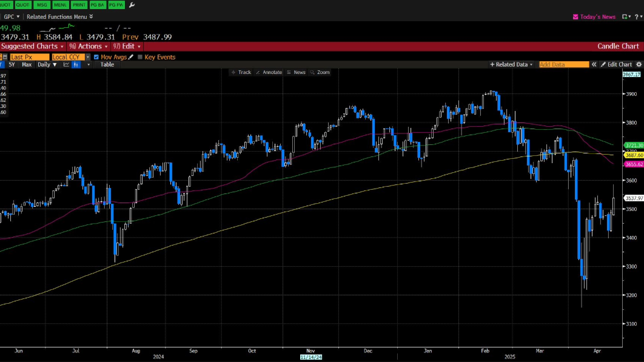Click the wrench settings icon in top bar
The height and width of the screenshot is (362, 644).
pos(132,5)
